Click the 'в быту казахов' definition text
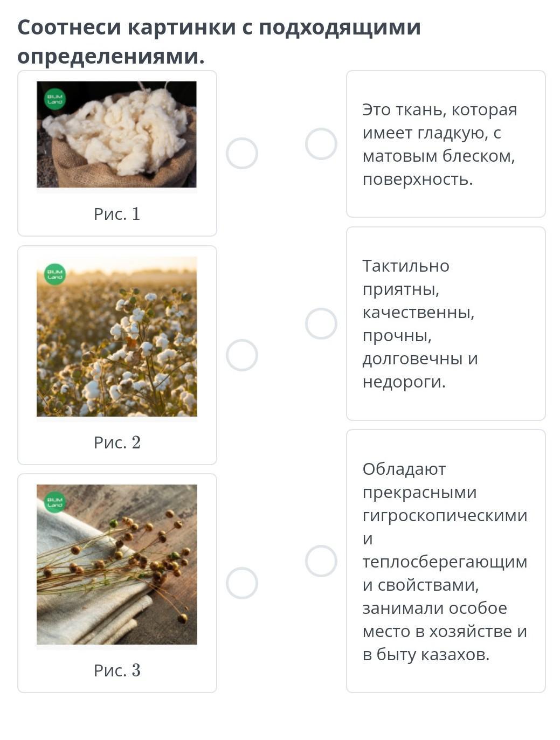 tap(426, 654)
